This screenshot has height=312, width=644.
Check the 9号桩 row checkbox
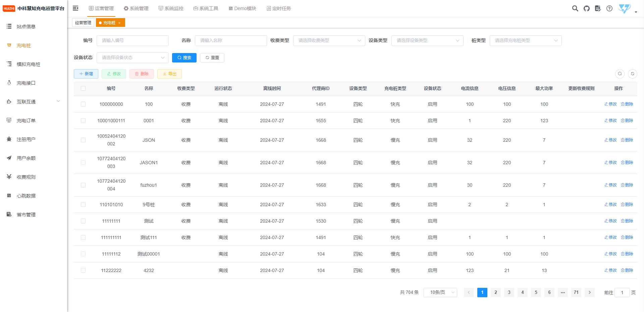pyautogui.click(x=83, y=205)
